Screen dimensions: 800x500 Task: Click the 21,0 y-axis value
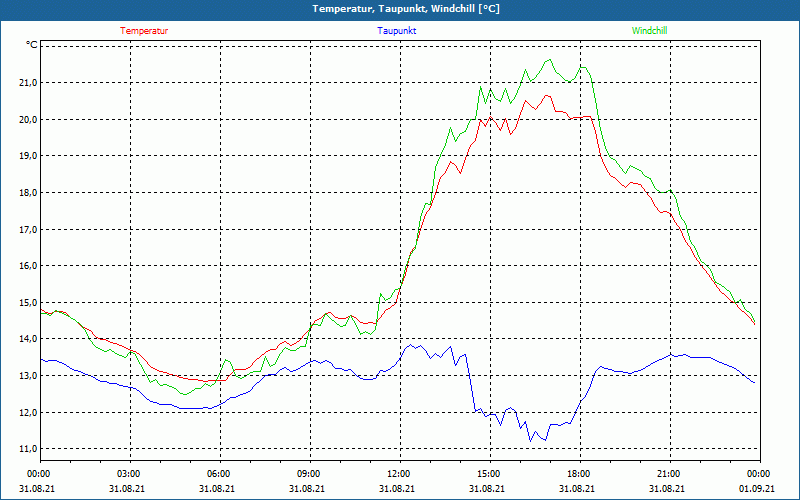click(x=29, y=83)
